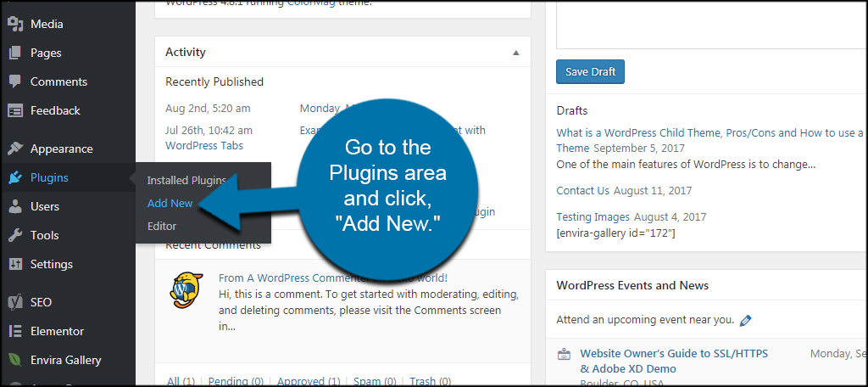Image resolution: width=868 pixels, height=387 pixels.
Task: Open the Testing Images draft
Action: [593, 217]
